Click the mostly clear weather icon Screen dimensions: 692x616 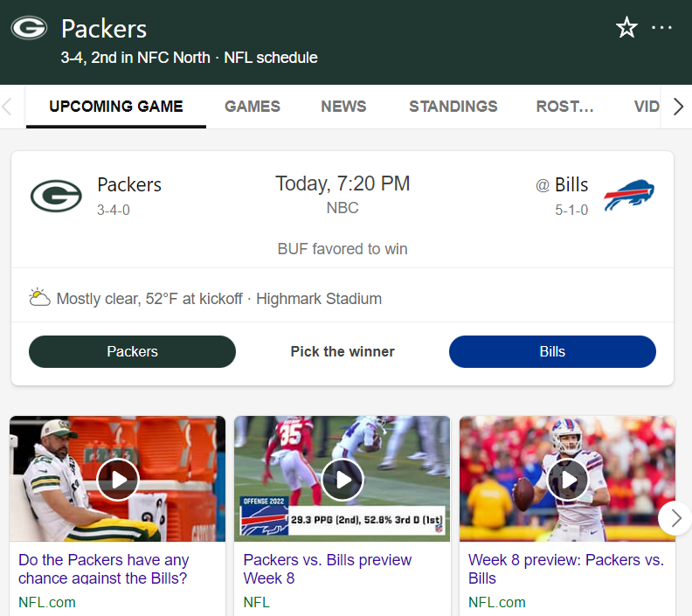(39, 297)
